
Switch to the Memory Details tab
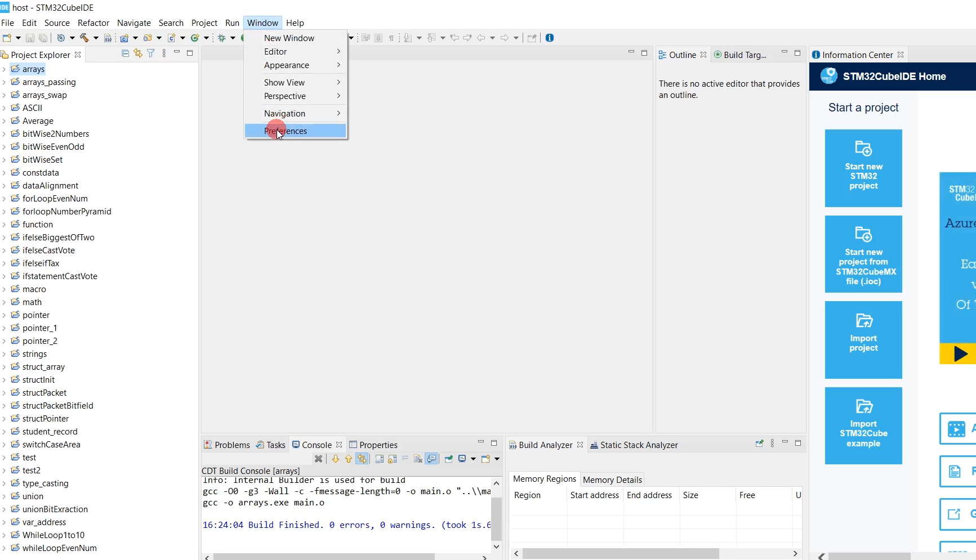pyautogui.click(x=612, y=480)
